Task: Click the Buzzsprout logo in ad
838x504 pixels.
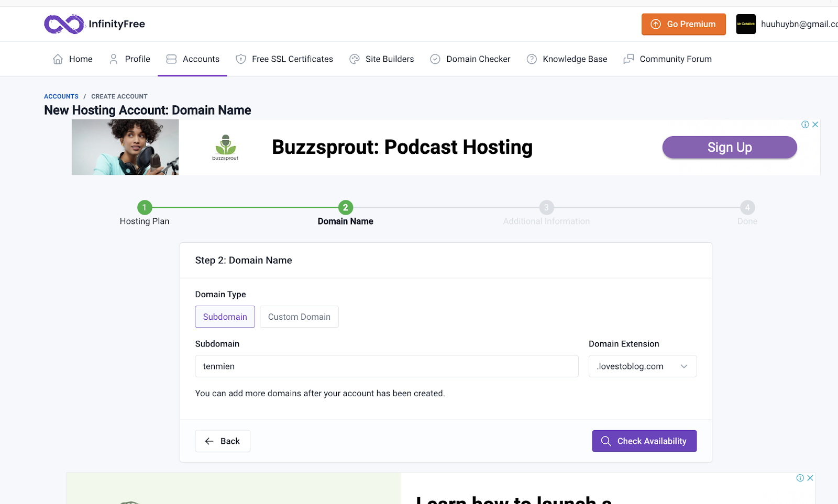Action: click(x=225, y=148)
